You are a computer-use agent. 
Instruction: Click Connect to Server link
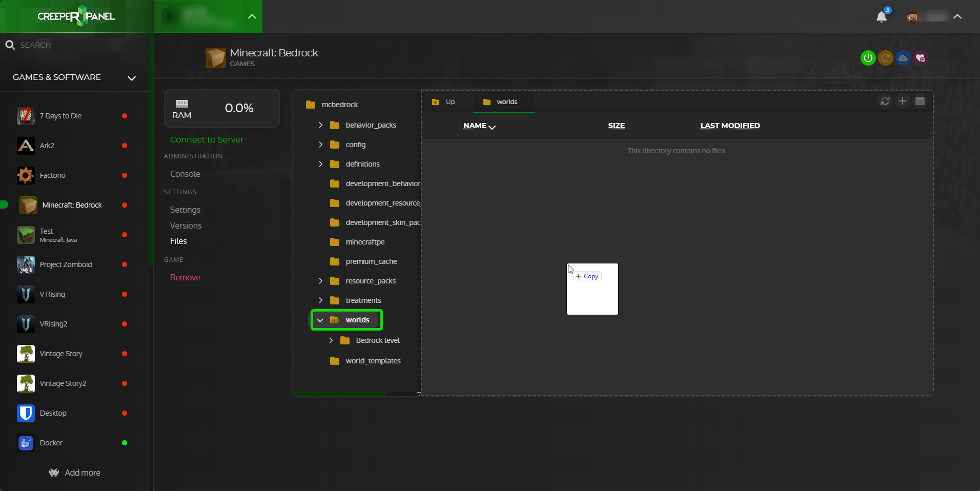click(207, 139)
